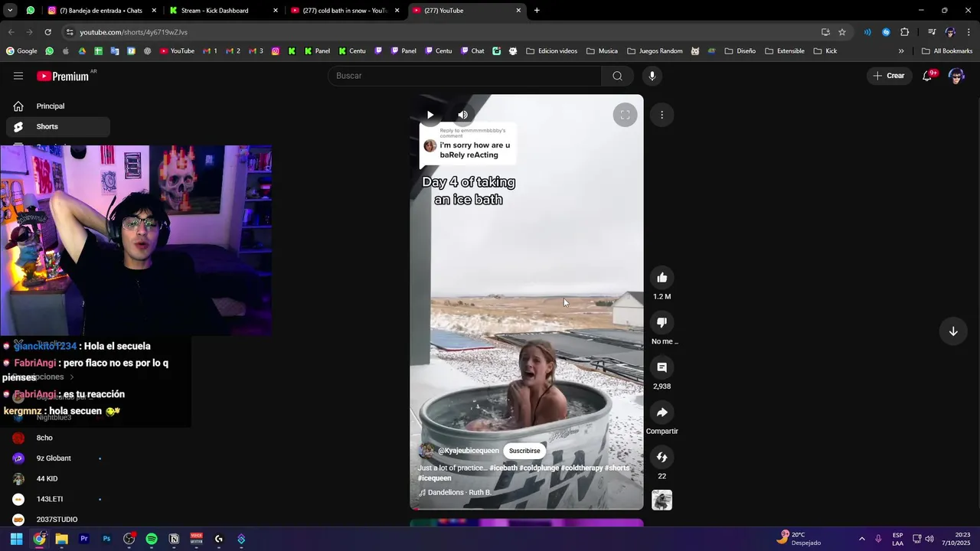Select Principal in the sidebar
Screen dimensions: 980x551
coord(58,106)
